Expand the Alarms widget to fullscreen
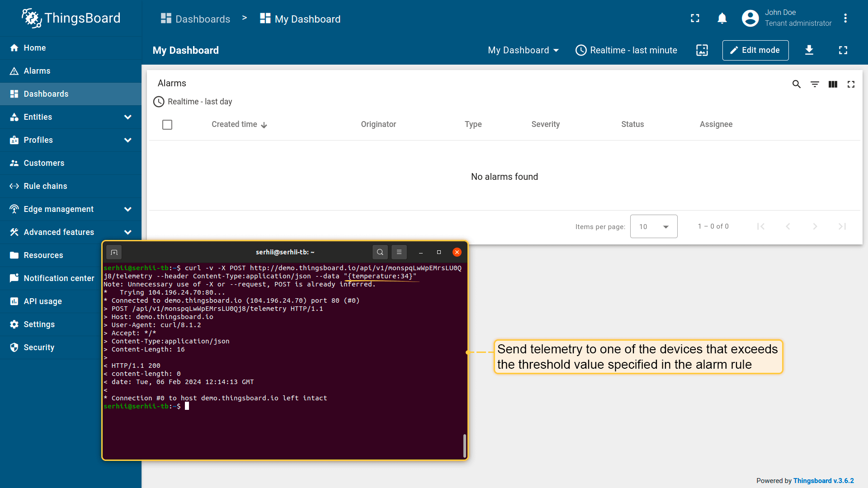This screenshot has height=488, width=868. (x=851, y=84)
